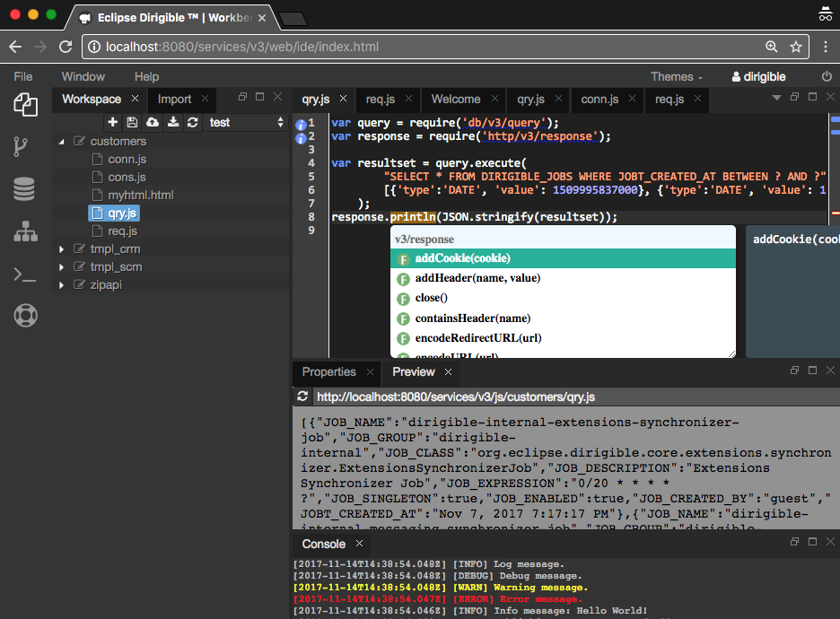840x619 pixels.
Task: Choose containsHeader(name) suggestion
Action: click(563, 318)
